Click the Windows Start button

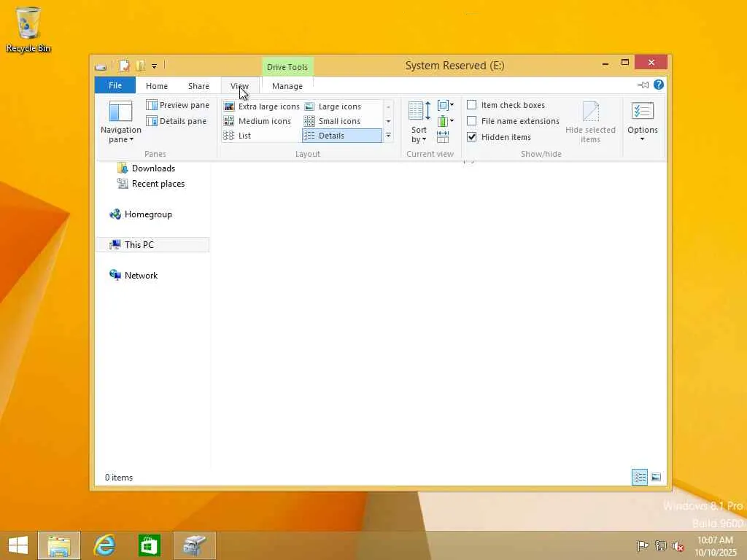18,545
